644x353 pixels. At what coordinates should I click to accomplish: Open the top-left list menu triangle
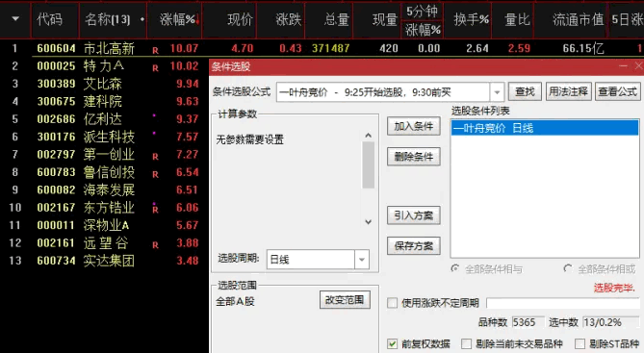coord(15,19)
